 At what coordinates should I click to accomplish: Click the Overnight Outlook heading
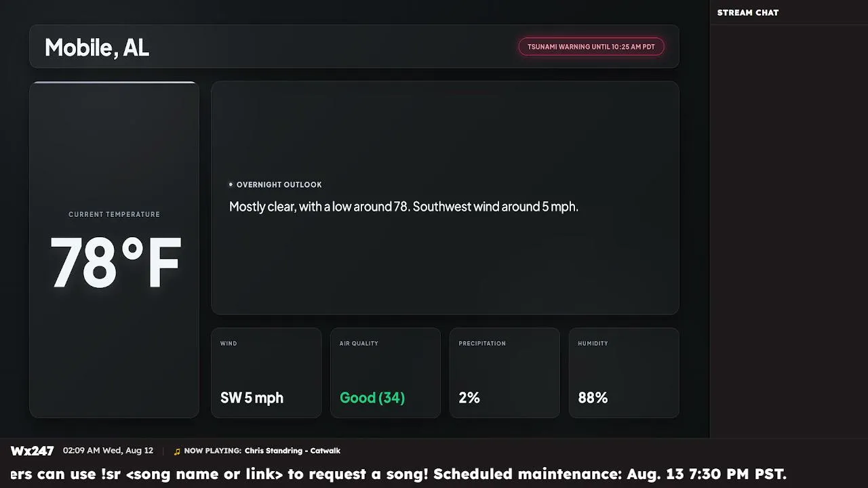[x=279, y=184]
